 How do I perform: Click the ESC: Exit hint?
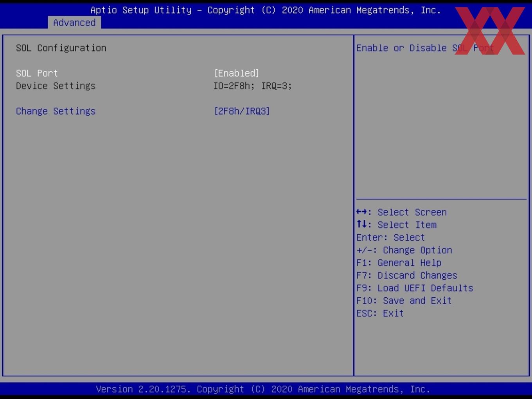click(380, 313)
